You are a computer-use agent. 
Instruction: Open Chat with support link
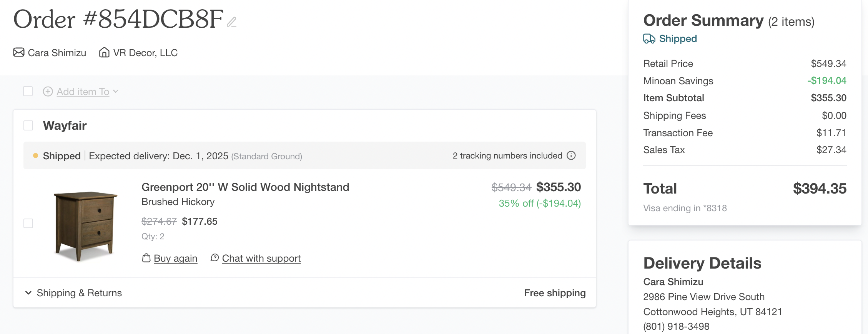pos(261,258)
